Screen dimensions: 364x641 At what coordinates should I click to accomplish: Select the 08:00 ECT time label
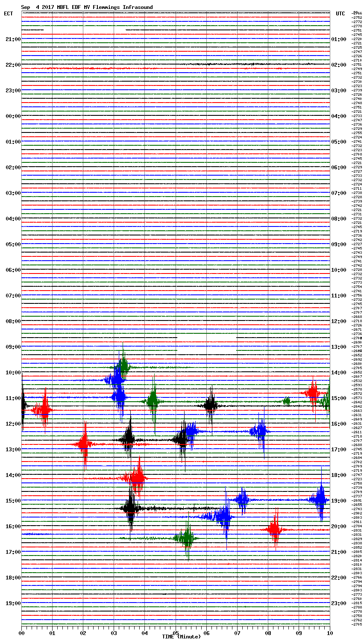tap(13, 321)
